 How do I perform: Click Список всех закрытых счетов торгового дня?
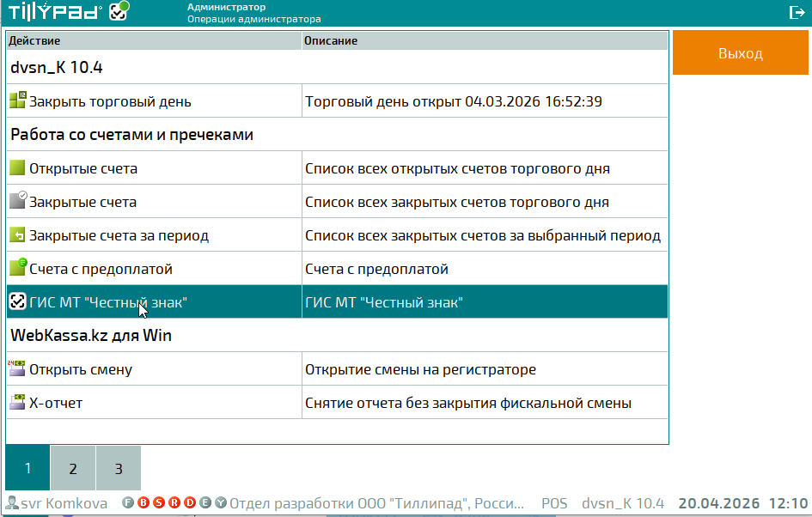[x=485, y=201]
